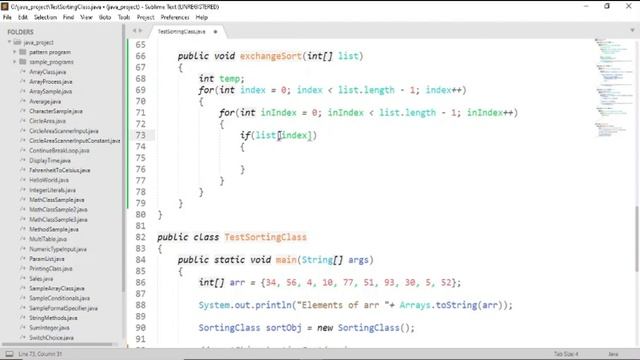Open the Edit menu
The height and width of the screenshot is (360, 640).
tap(23, 18)
